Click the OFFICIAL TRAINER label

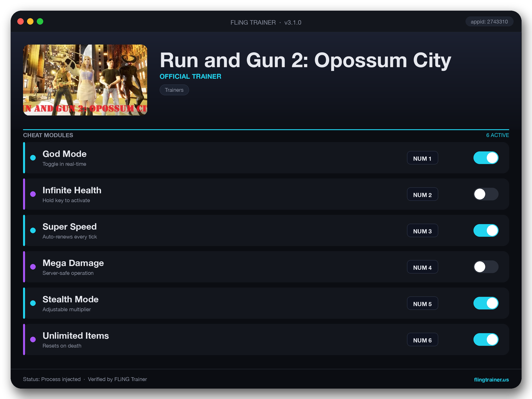pyautogui.click(x=190, y=76)
